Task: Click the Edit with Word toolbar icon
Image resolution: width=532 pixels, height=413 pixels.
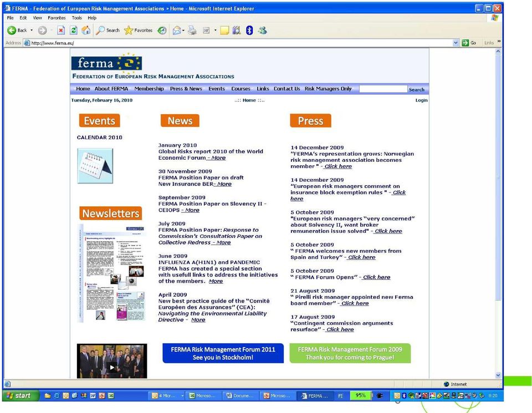Action: coord(206,30)
